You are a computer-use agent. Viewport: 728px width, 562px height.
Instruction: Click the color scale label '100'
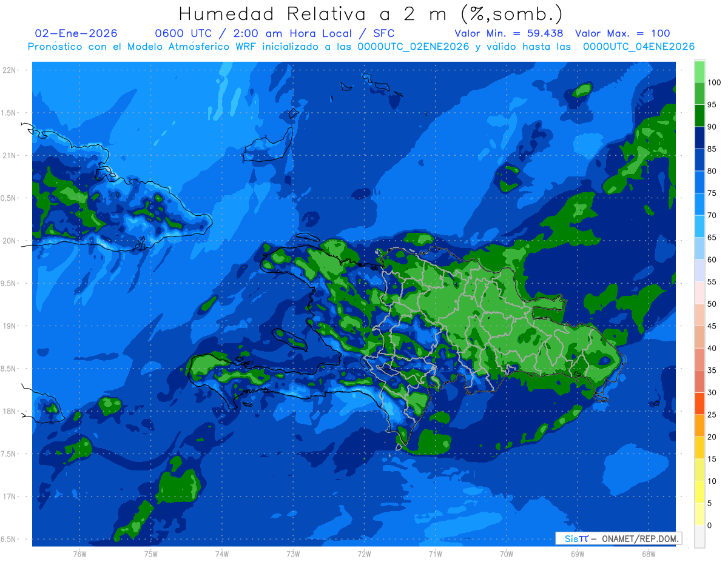714,82
